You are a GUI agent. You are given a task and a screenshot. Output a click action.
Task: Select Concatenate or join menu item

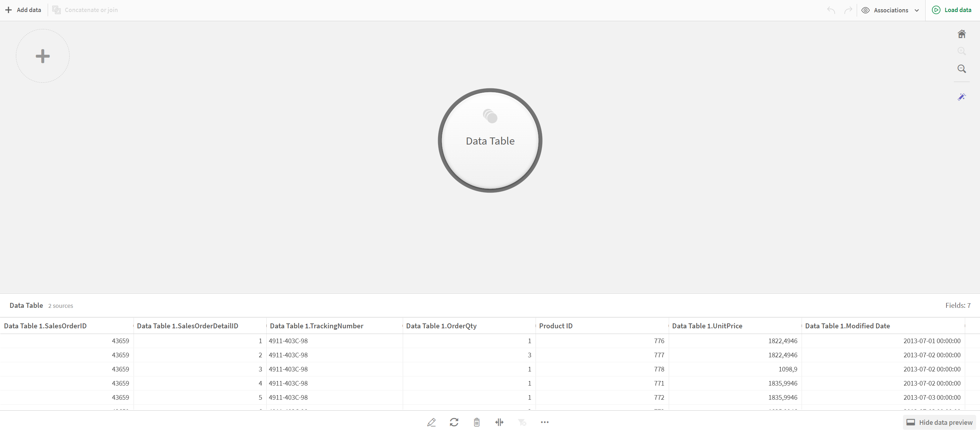87,10
